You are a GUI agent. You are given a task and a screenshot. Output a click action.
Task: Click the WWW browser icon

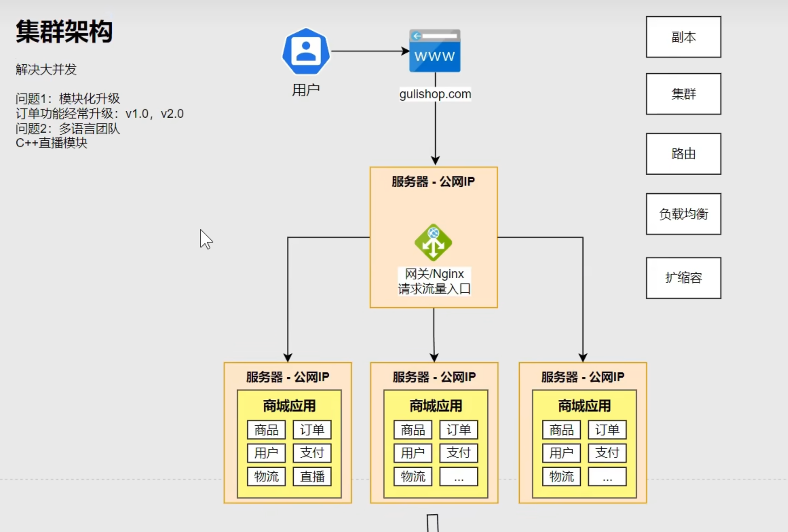coord(435,51)
